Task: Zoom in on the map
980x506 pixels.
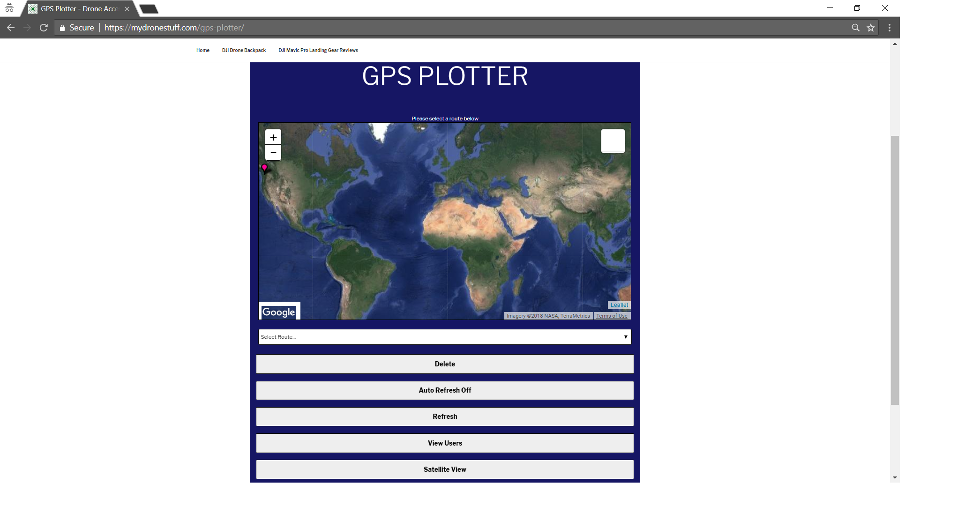Action: pos(273,137)
